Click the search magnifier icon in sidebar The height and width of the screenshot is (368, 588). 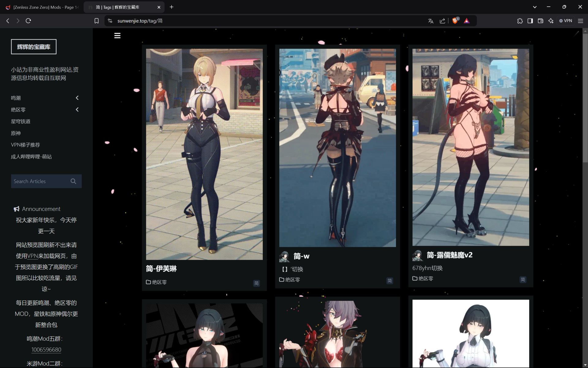[73, 181]
